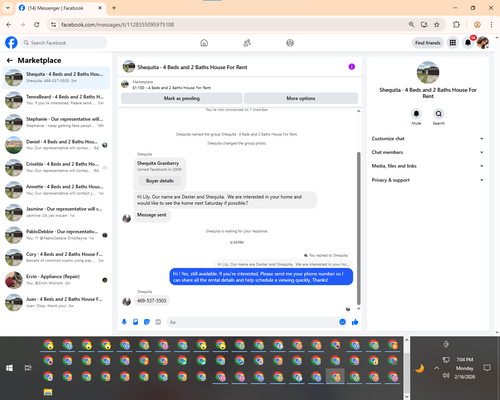The width and height of the screenshot is (500, 400).
Task: Click the 469-537-5503 message
Action: (152, 301)
